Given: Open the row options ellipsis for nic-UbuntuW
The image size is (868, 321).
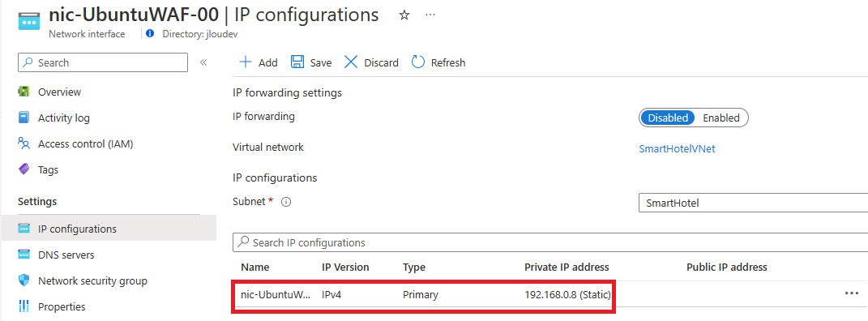Looking at the screenshot, I should [x=852, y=294].
